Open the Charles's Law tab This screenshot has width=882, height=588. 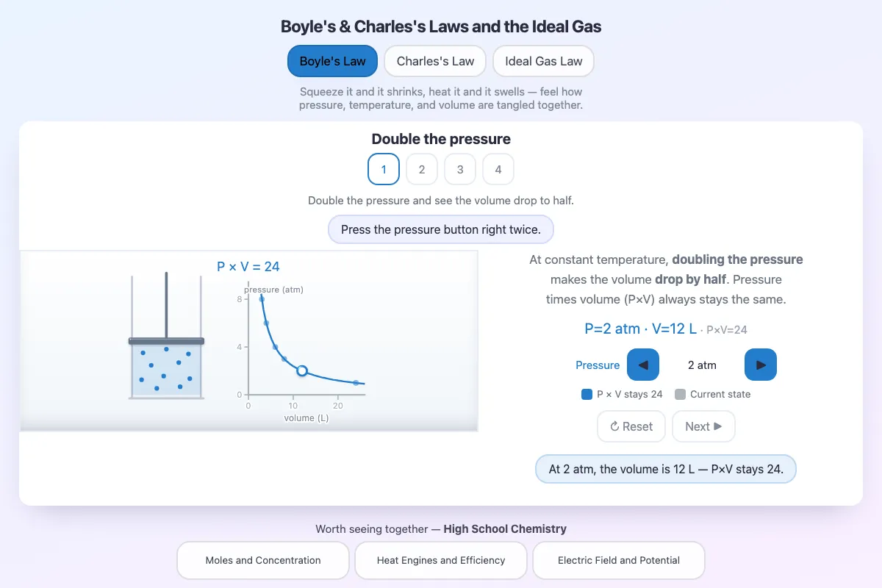pyautogui.click(x=435, y=61)
